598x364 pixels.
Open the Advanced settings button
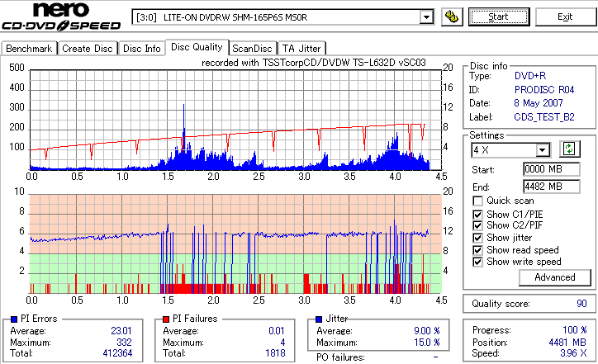(x=554, y=277)
